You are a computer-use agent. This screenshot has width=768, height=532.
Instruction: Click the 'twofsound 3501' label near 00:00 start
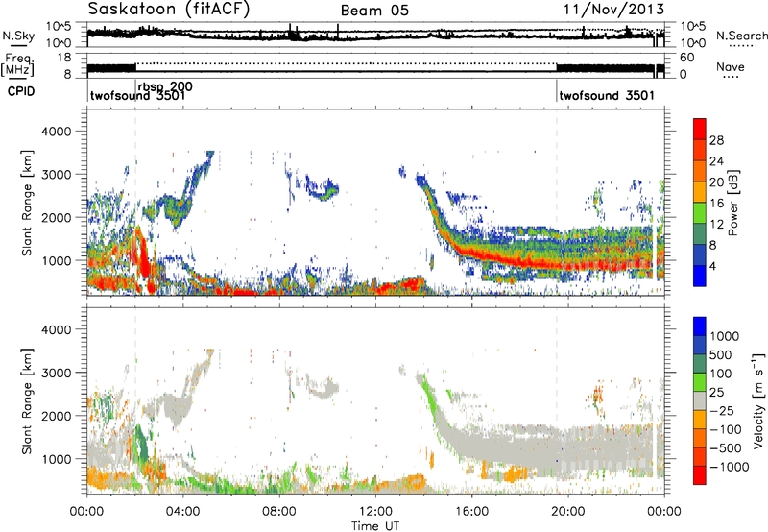coord(137,95)
